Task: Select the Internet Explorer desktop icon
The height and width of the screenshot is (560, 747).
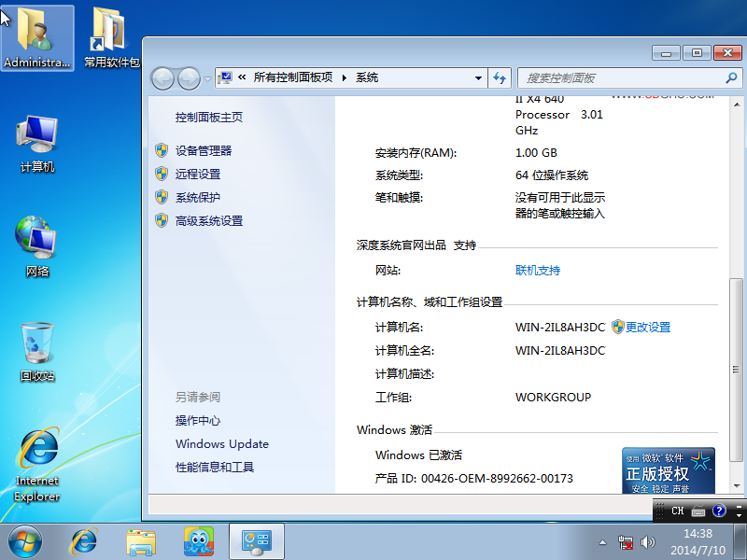Action: 36,464
